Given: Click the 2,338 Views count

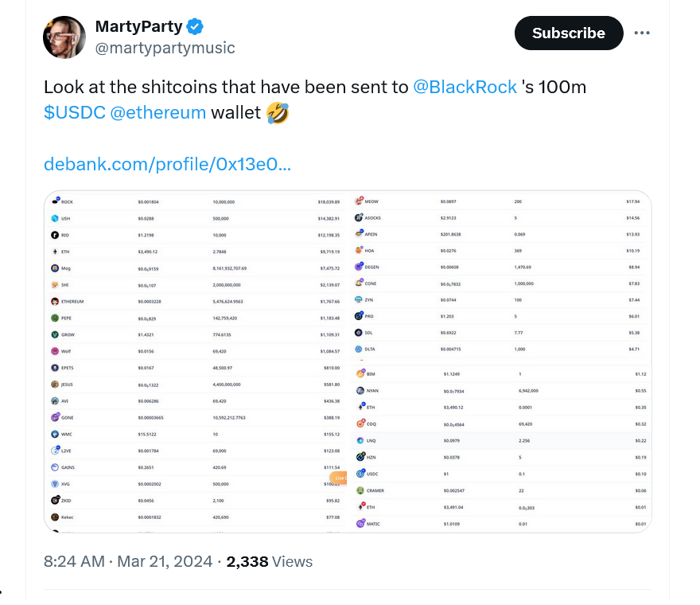Looking at the screenshot, I should click(269, 561).
